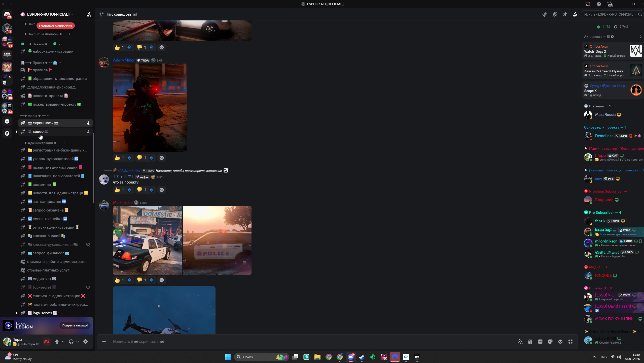Toggle thumbs down on 'что за проект?' message
Screen dimensions: 644x363
145,190
